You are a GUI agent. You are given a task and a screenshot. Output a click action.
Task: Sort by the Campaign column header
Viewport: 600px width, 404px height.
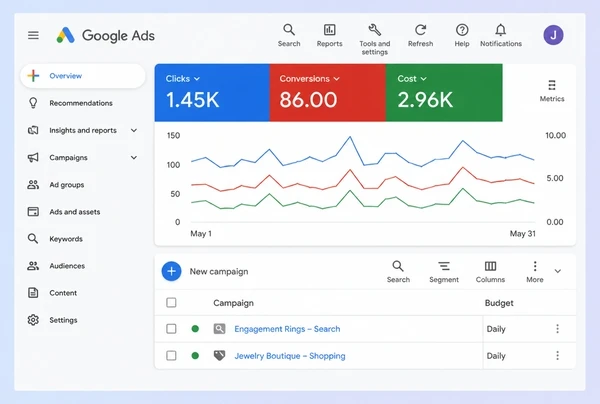tap(233, 303)
